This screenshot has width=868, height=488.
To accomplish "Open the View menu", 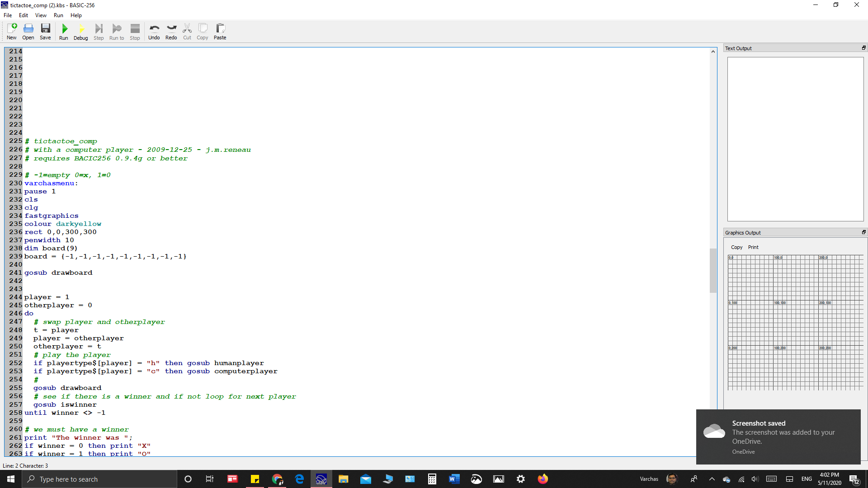I will pos(41,15).
